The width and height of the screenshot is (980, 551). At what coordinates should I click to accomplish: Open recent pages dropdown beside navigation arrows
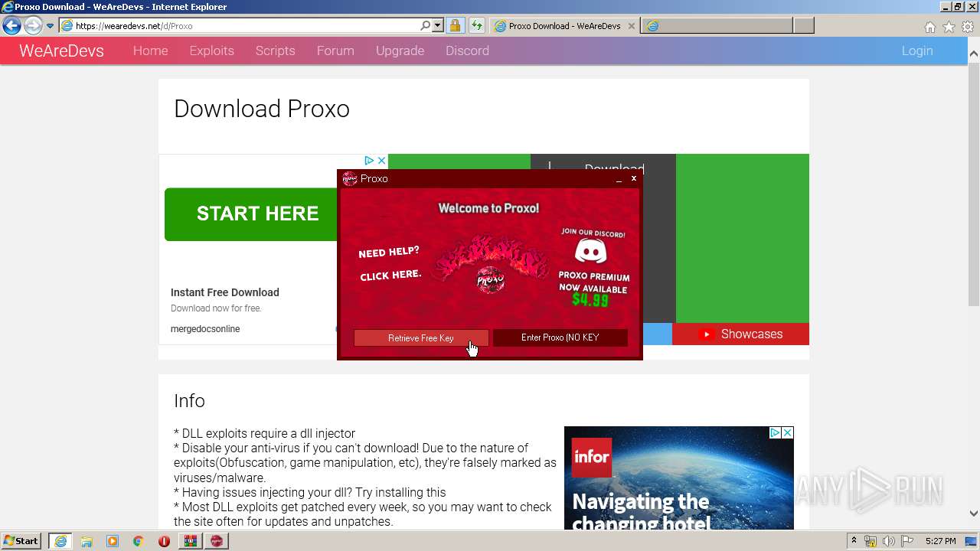coord(50,26)
